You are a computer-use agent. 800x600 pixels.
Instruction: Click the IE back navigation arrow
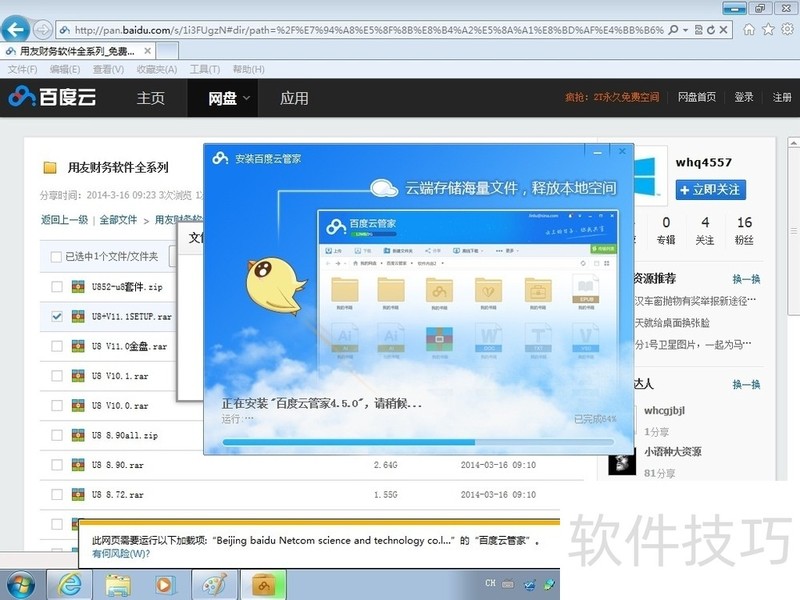coord(15,29)
